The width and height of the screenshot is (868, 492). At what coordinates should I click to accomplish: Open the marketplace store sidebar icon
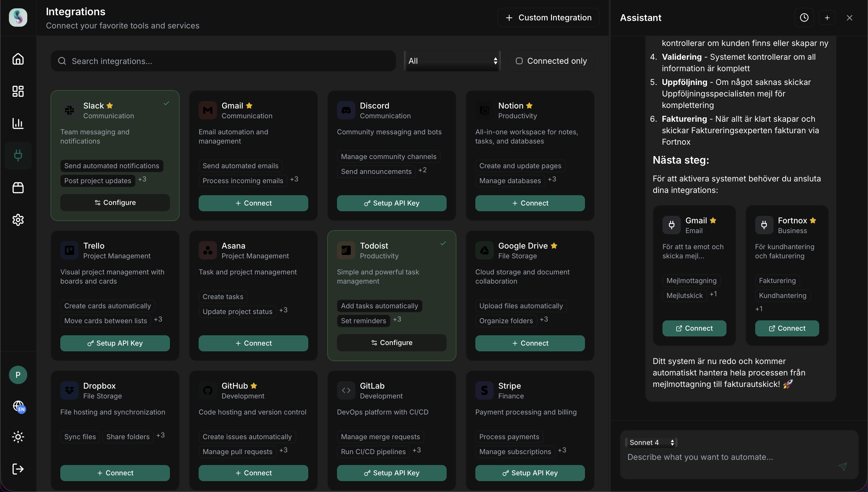18,187
